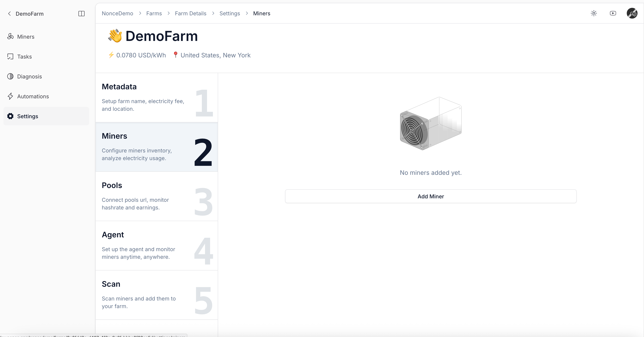Select the Pools settings step
Image resolution: width=644 pixels, height=337 pixels.
click(x=157, y=196)
